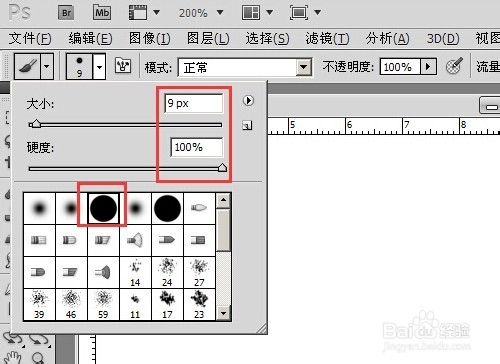Select the Zoom tool in toolbox
The height and width of the screenshot is (364, 500).
[x=39, y=358]
